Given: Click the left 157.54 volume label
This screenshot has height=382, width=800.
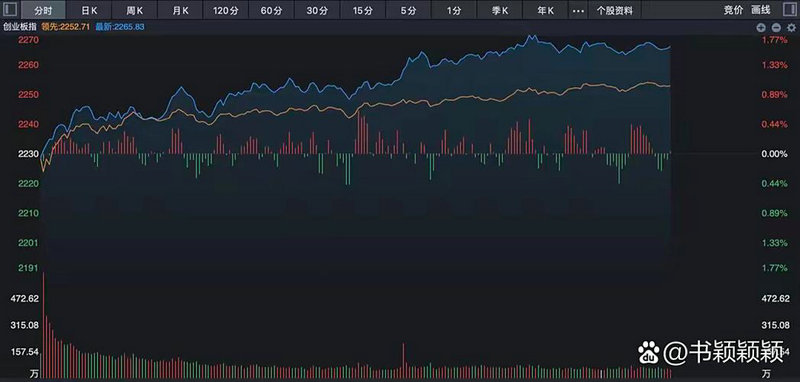Looking at the screenshot, I should click(25, 352).
